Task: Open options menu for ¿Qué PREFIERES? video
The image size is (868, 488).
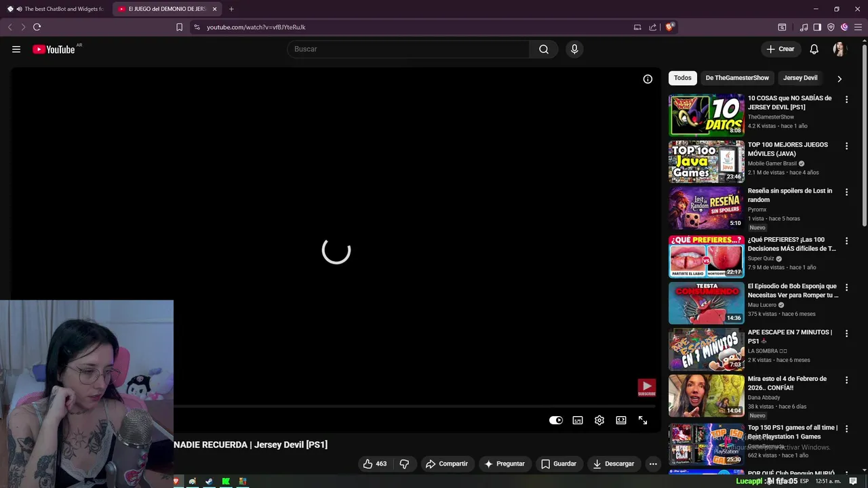Action: [x=846, y=241]
